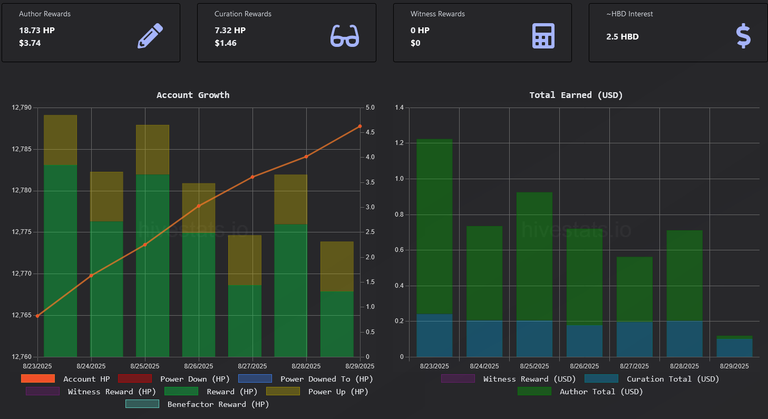Toggle Author Total (USD) legend entry

tap(580, 392)
